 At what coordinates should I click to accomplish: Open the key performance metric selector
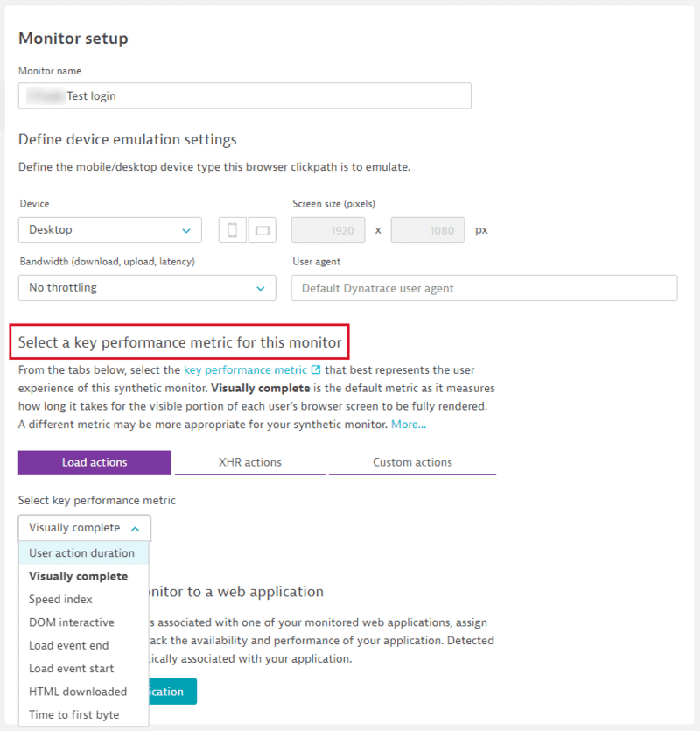coord(84,528)
